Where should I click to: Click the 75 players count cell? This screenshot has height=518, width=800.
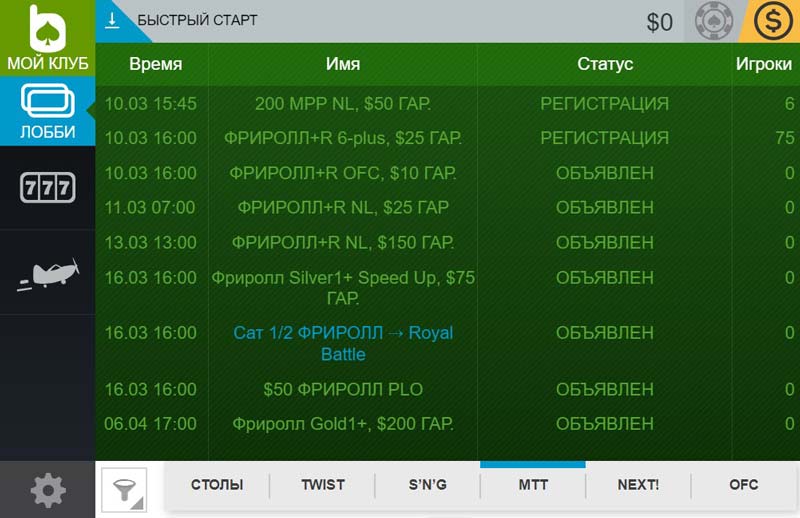785,138
